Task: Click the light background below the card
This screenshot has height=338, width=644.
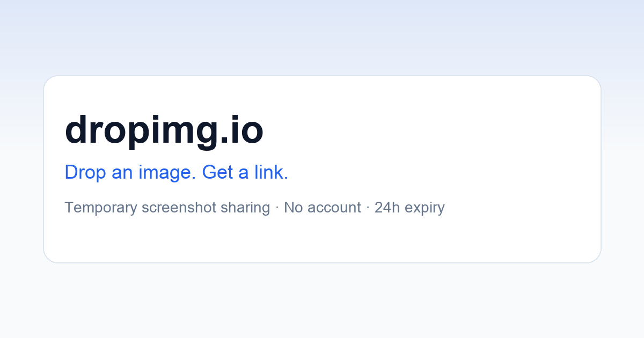Action: (322, 300)
